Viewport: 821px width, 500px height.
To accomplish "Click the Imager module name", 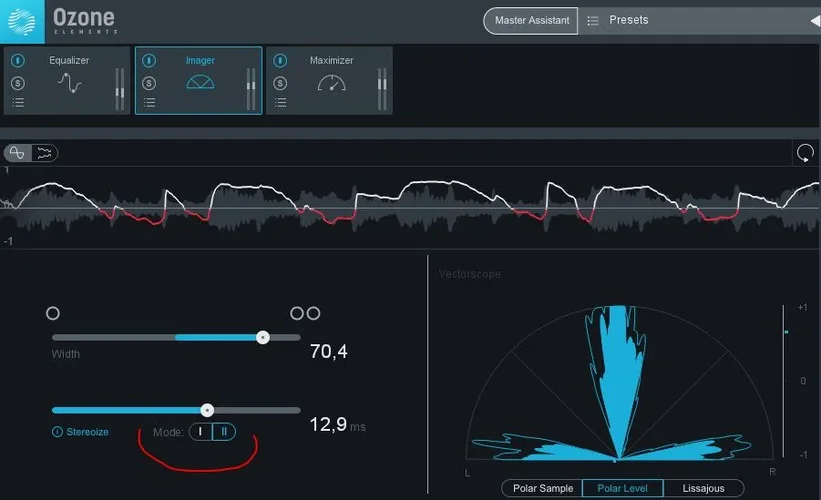I will pos(201,61).
